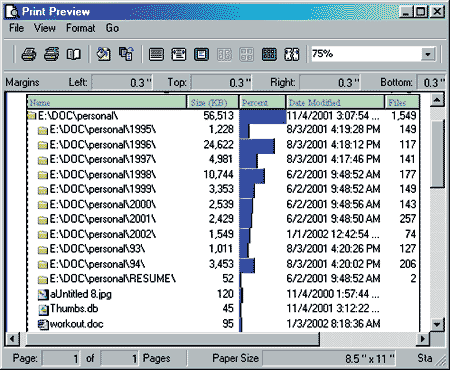The width and height of the screenshot is (450, 370).
Task: Click the last toolbar icon before the zoom box
Action: tap(292, 54)
